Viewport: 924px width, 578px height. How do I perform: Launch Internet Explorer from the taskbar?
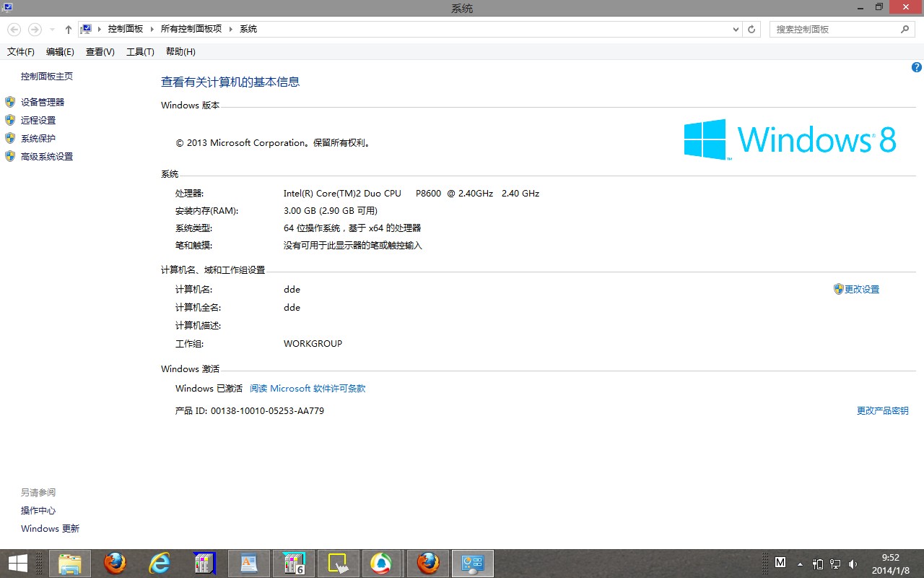click(159, 564)
